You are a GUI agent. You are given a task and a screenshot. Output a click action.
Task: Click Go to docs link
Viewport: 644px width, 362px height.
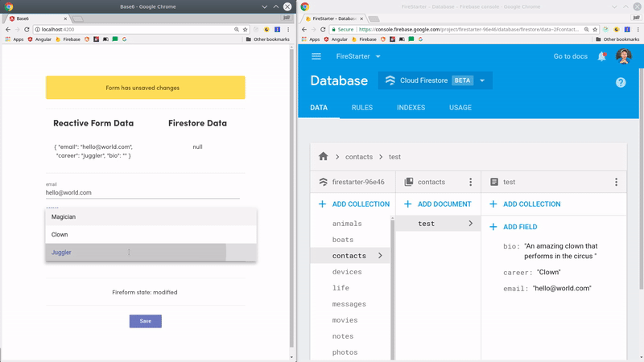pyautogui.click(x=572, y=56)
